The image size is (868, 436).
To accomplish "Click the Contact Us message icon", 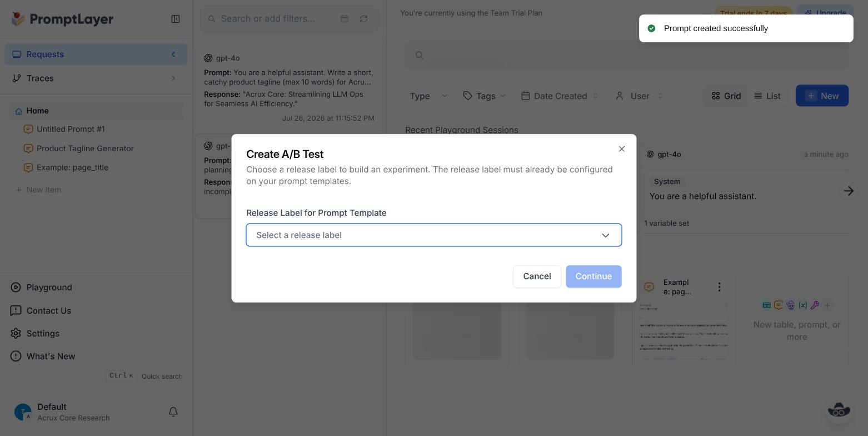I will [16, 311].
